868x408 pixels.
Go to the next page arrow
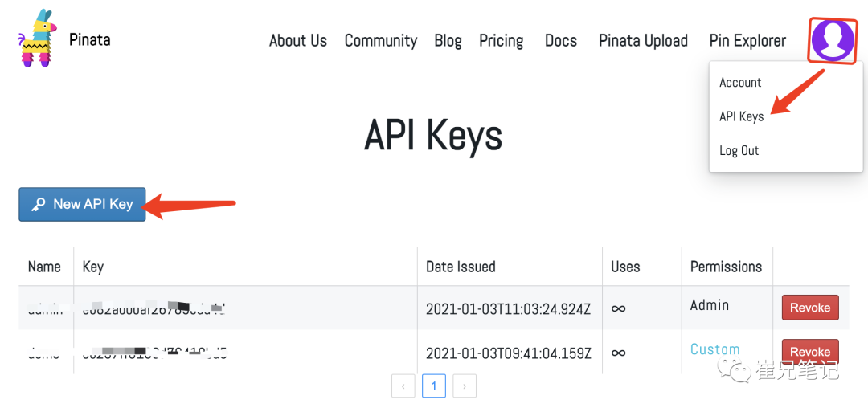point(465,386)
